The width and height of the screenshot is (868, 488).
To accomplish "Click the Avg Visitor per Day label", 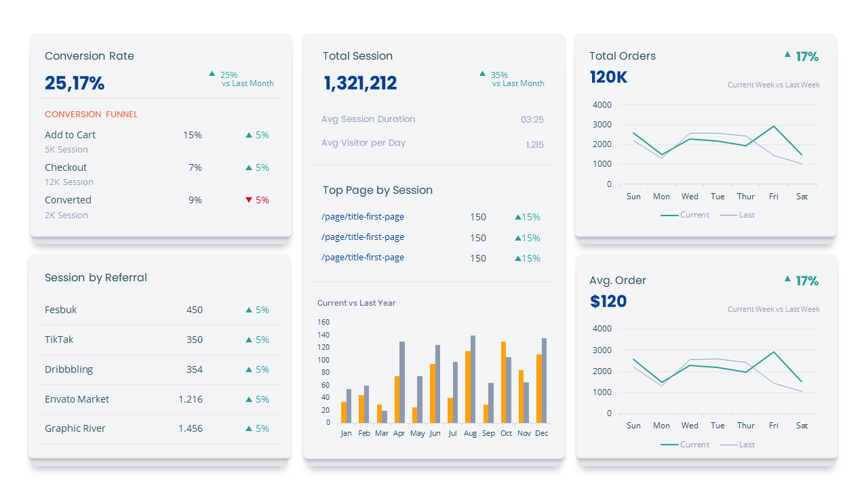I will (363, 143).
